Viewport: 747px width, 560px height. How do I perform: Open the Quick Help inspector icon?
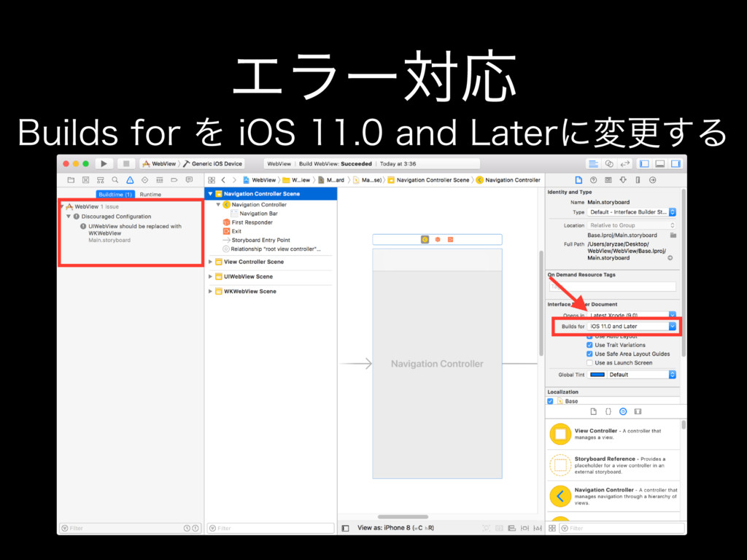coord(594,180)
